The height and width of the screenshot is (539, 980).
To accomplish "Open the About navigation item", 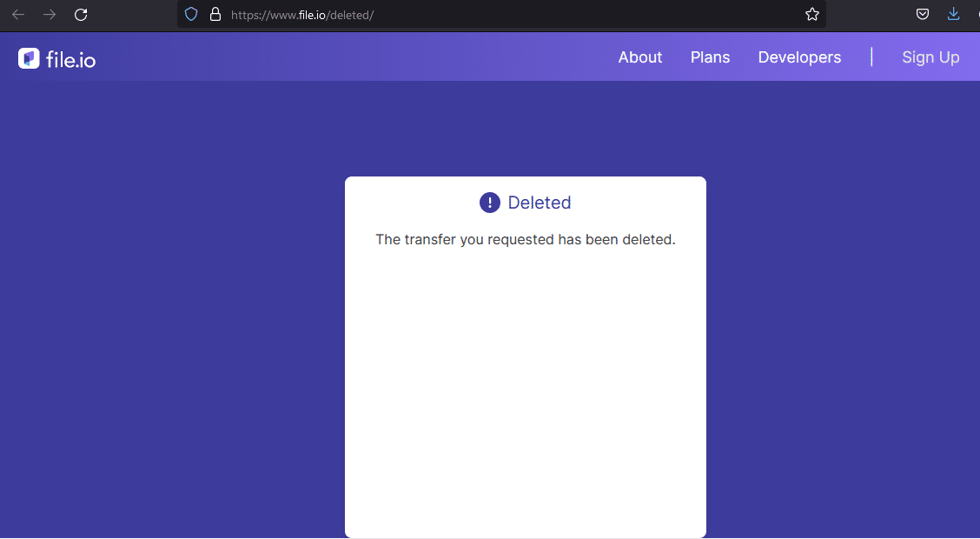I will 640,57.
